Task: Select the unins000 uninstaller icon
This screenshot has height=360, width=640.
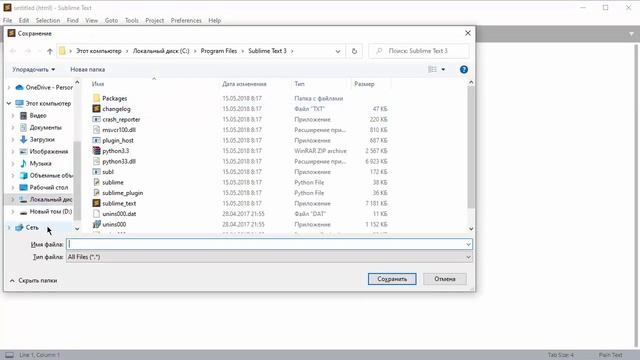Action: point(96,224)
